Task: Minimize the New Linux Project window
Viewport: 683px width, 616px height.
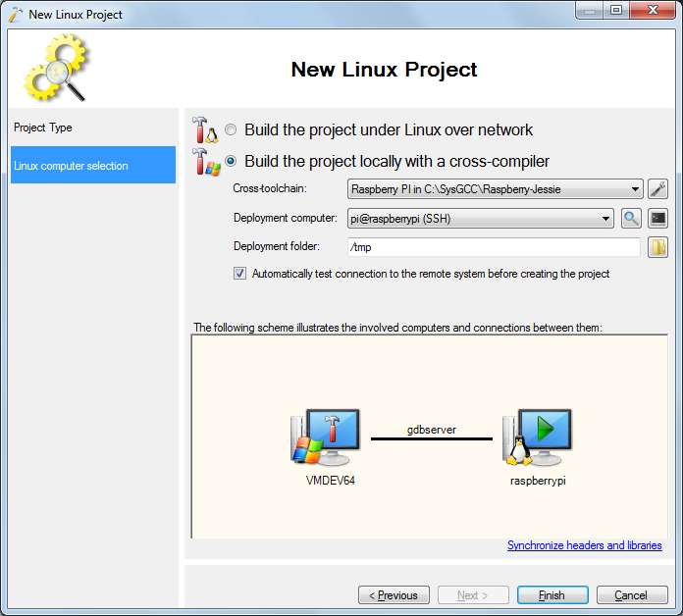Action: (x=590, y=10)
